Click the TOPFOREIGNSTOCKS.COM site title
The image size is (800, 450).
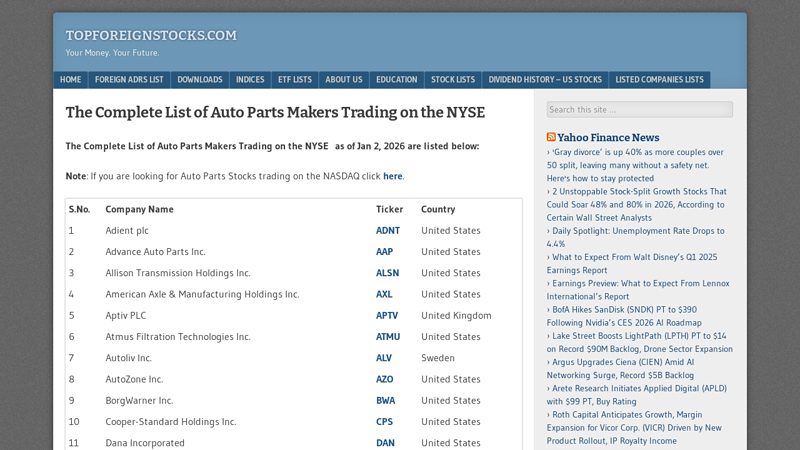click(151, 35)
